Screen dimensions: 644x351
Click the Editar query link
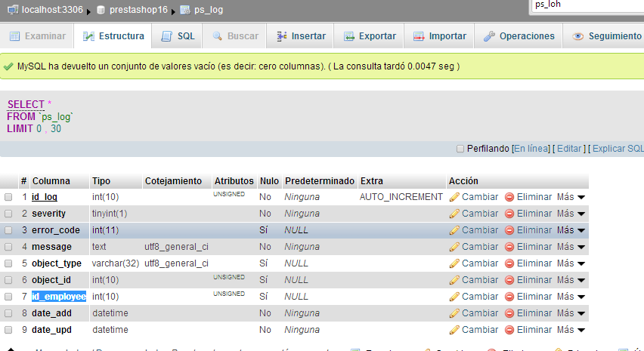[569, 149]
